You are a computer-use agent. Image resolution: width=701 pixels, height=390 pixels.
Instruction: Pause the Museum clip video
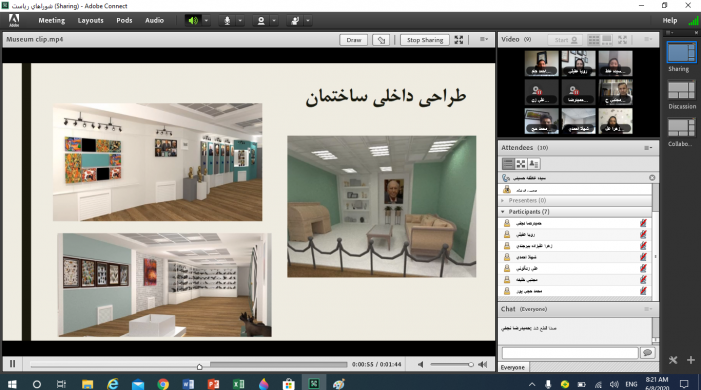coord(13,364)
